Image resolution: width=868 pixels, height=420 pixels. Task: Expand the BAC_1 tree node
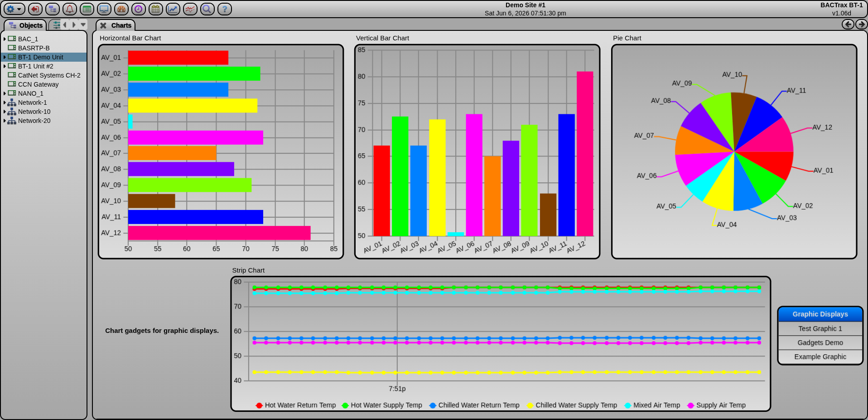[5, 39]
